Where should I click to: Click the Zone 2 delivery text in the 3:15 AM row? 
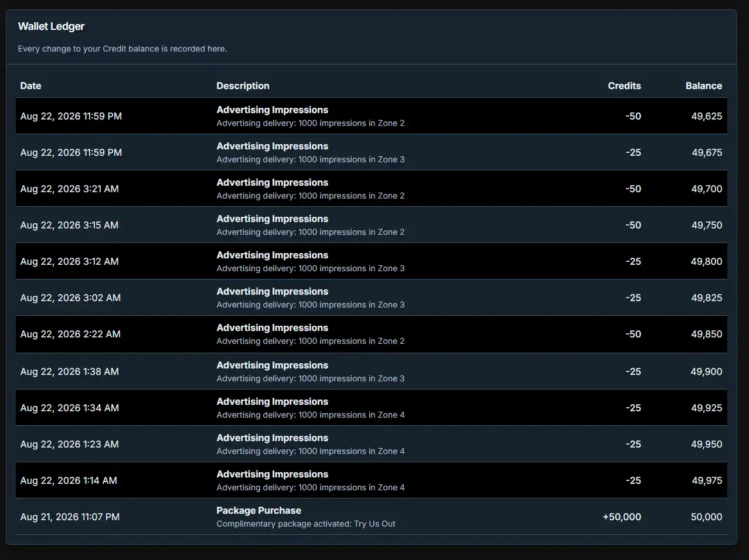click(x=311, y=232)
